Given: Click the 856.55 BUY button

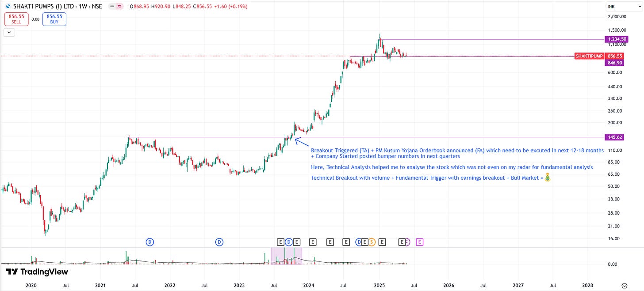Looking at the screenshot, I should tap(54, 19).
